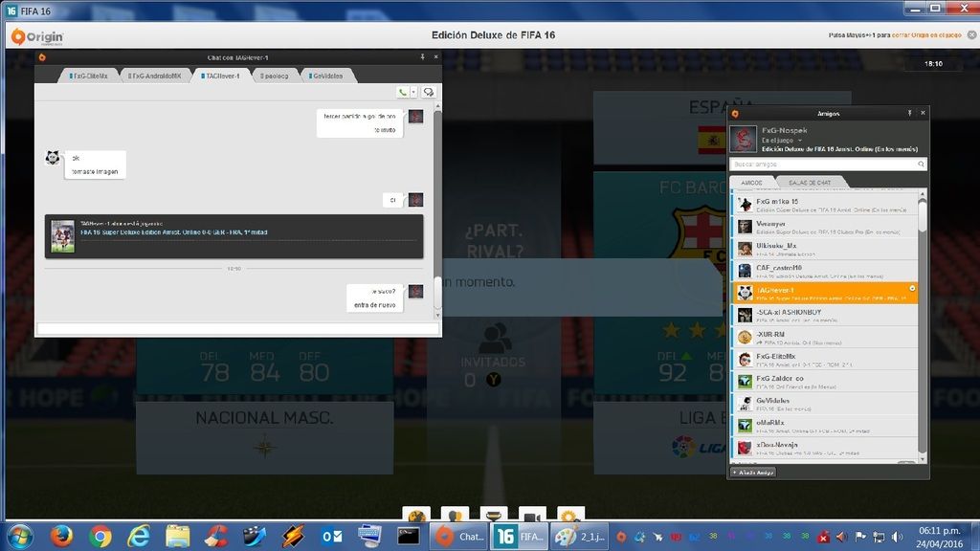The height and width of the screenshot is (551, 980).
Task: Launch Google Chrome from the taskbar
Action: (100, 537)
